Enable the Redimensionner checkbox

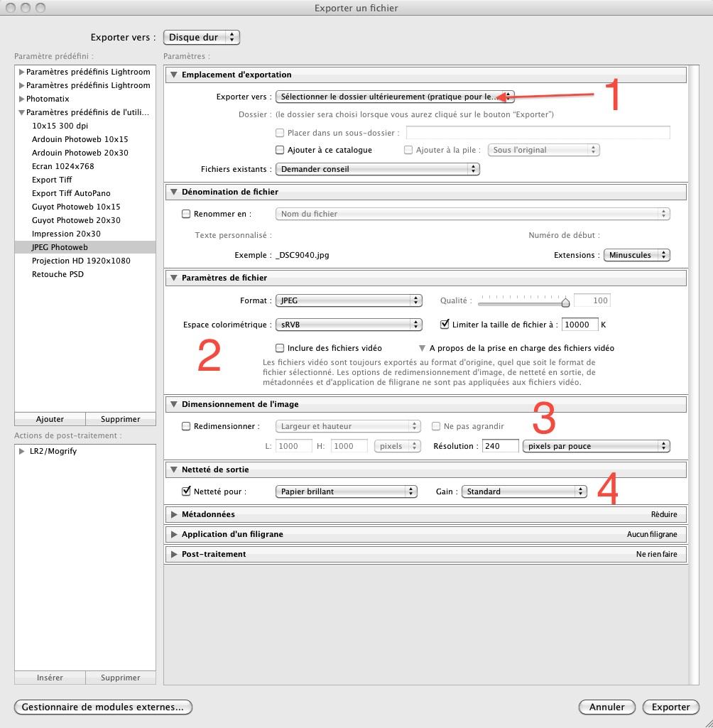[186, 426]
